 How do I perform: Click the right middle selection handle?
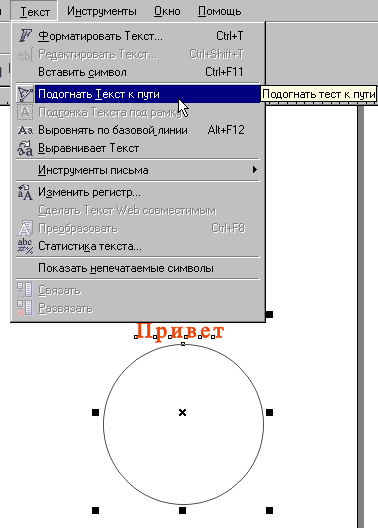coord(269,412)
